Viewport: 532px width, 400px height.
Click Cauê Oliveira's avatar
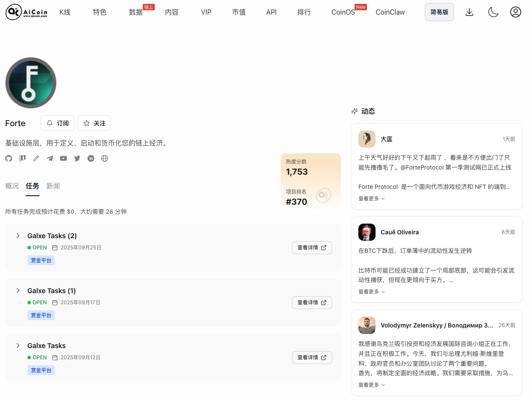pos(367,232)
